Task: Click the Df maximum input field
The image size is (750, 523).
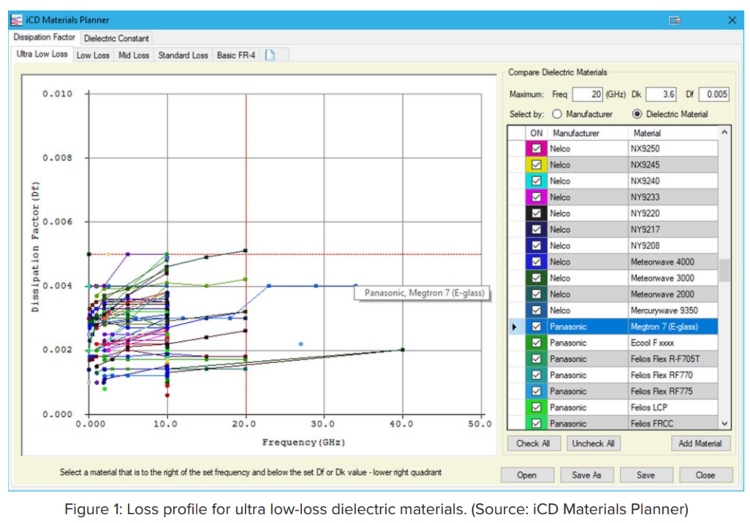Action: coord(714,94)
